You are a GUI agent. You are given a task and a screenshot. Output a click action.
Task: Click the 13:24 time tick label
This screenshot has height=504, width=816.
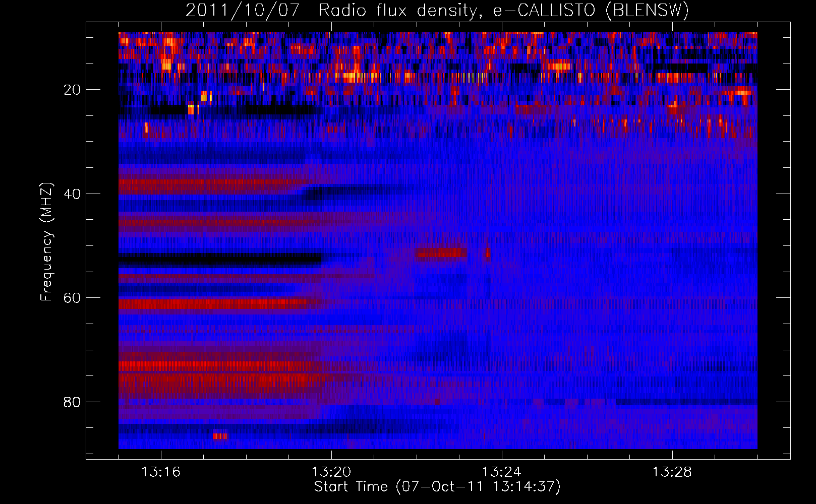tap(502, 472)
